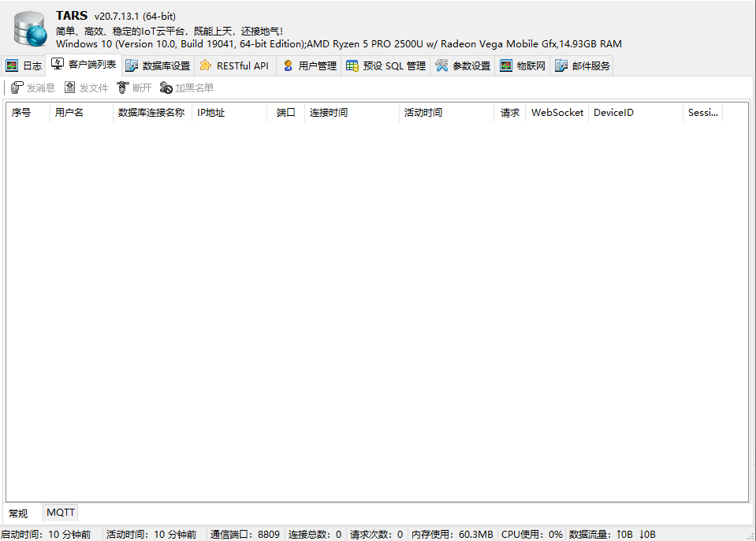Click the DeviceID column header
Screen dimensions: 756x541
point(635,112)
